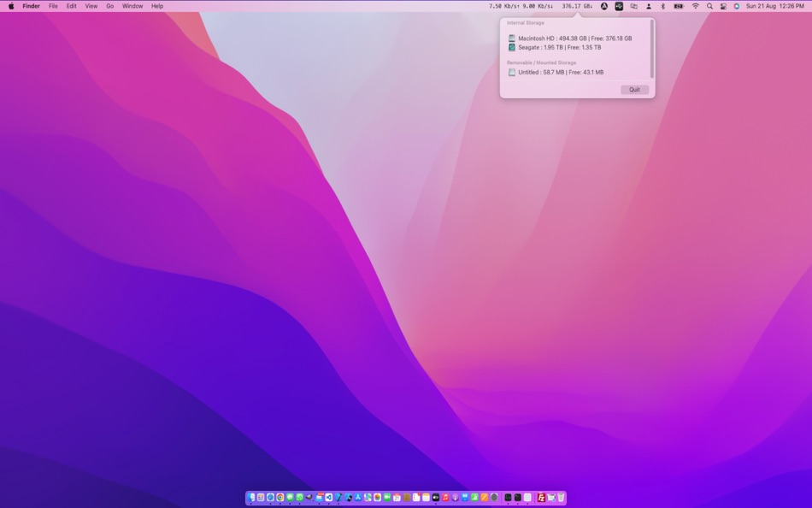
Task: Click the circled A menu bar icon
Action: pyautogui.click(x=603, y=6)
